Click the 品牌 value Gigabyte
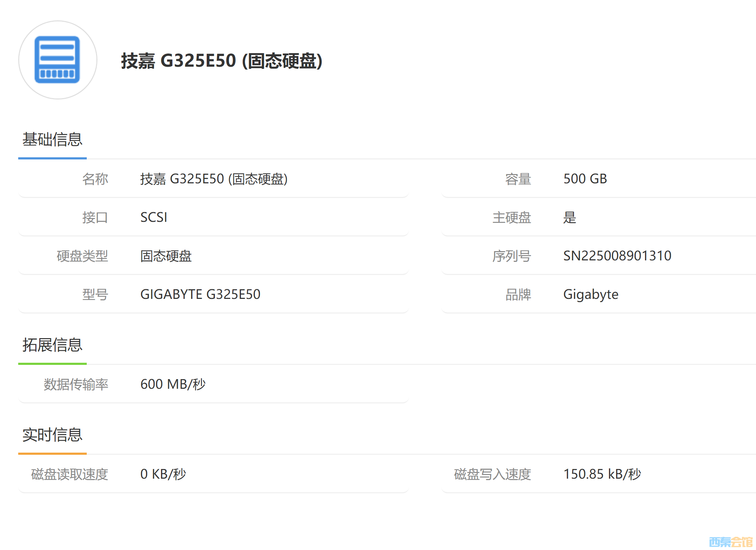 [591, 294]
